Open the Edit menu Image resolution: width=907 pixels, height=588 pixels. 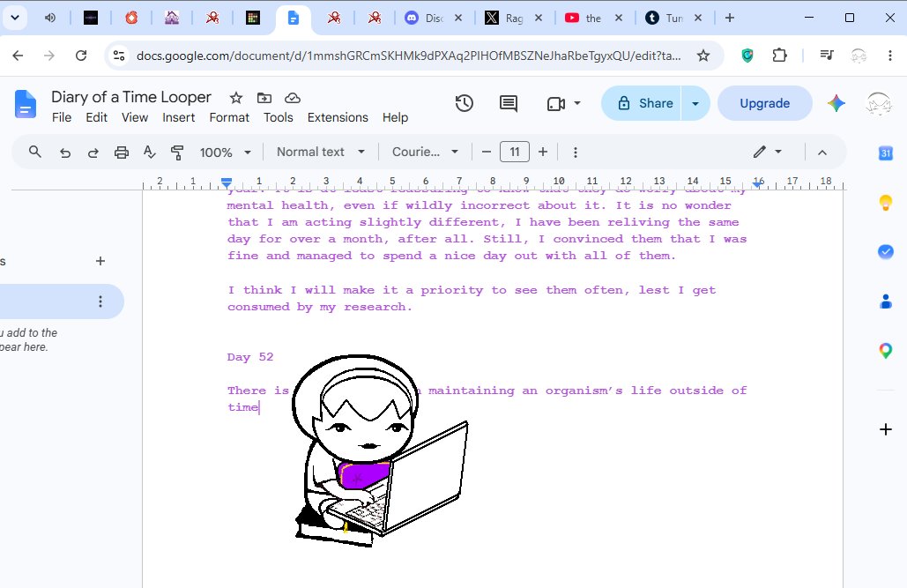[97, 117]
